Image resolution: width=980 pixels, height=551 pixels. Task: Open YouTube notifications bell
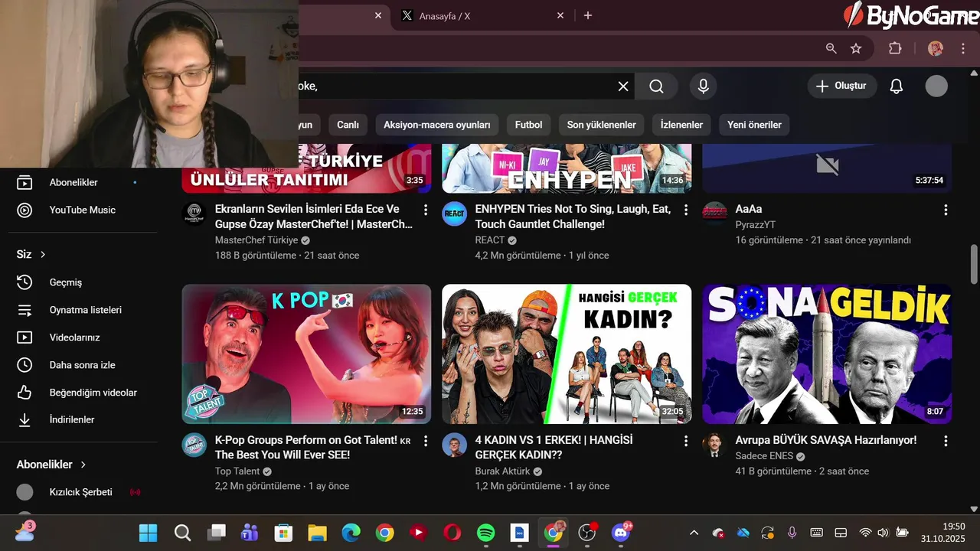point(897,86)
